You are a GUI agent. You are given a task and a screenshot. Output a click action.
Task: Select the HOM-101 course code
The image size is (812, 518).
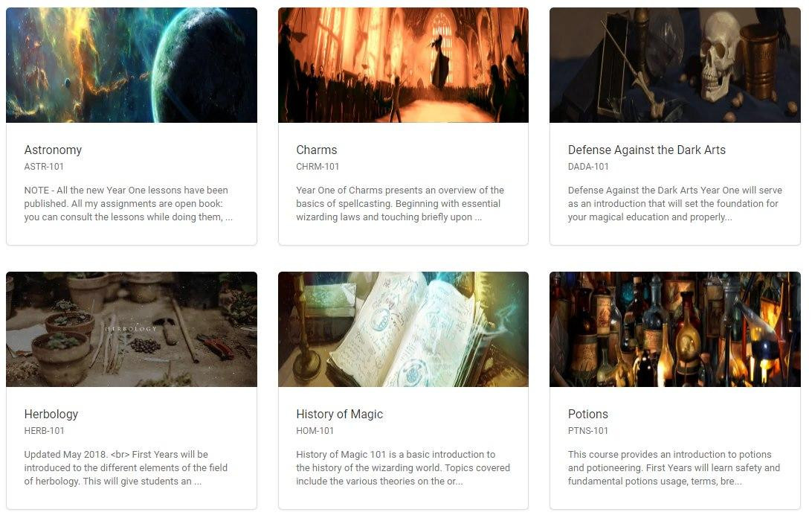pyautogui.click(x=315, y=430)
